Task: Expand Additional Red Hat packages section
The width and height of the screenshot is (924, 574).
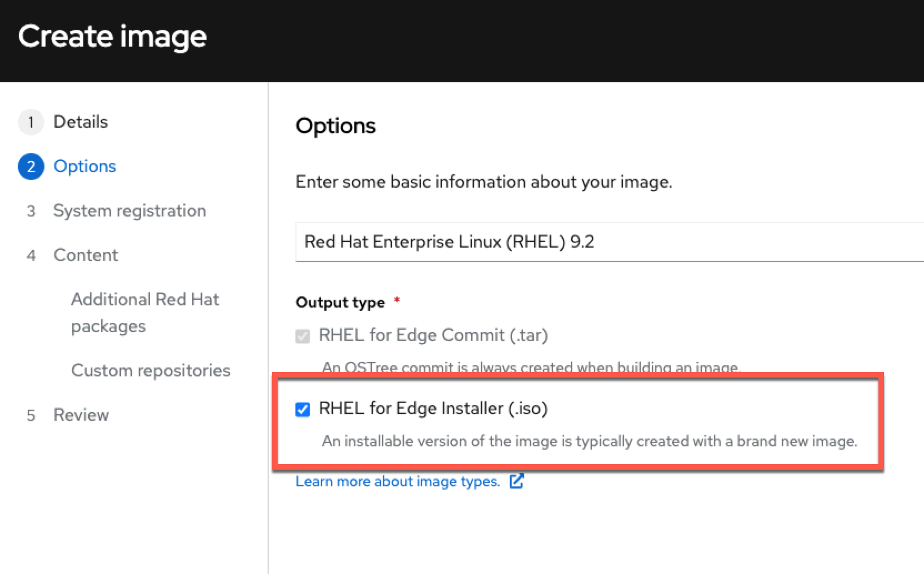Action: point(145,312)
